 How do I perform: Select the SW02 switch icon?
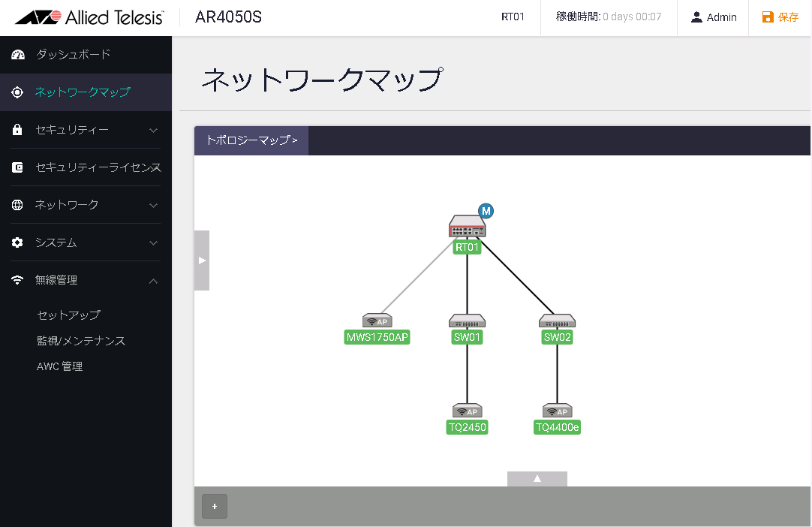point(557,321)
